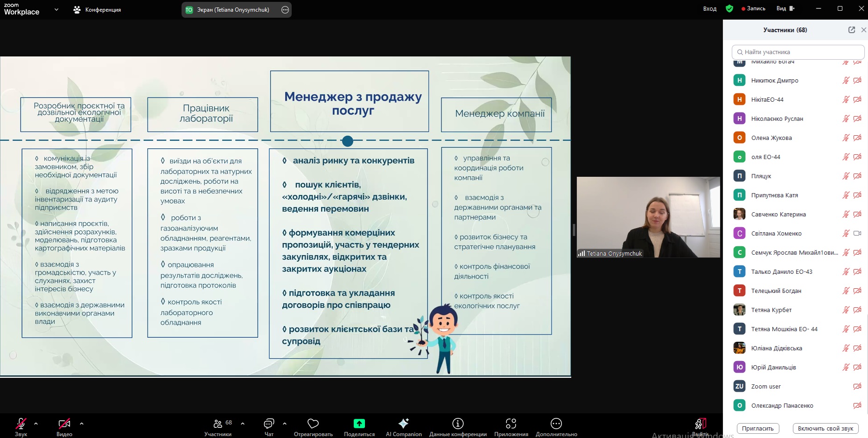868x438 pixels.
Task: Open the Zoom Workplace menu chevron
Action: (x=56, y=9)
